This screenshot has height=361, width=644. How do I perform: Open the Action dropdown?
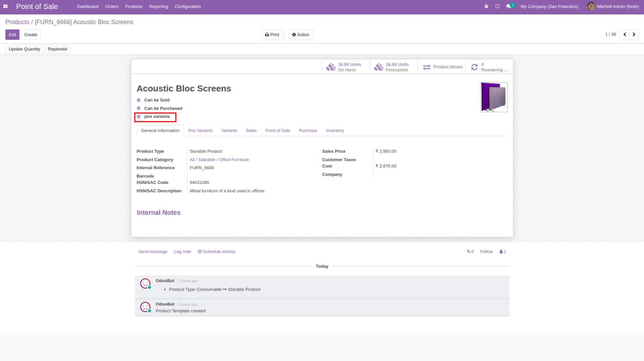point(301,35)
